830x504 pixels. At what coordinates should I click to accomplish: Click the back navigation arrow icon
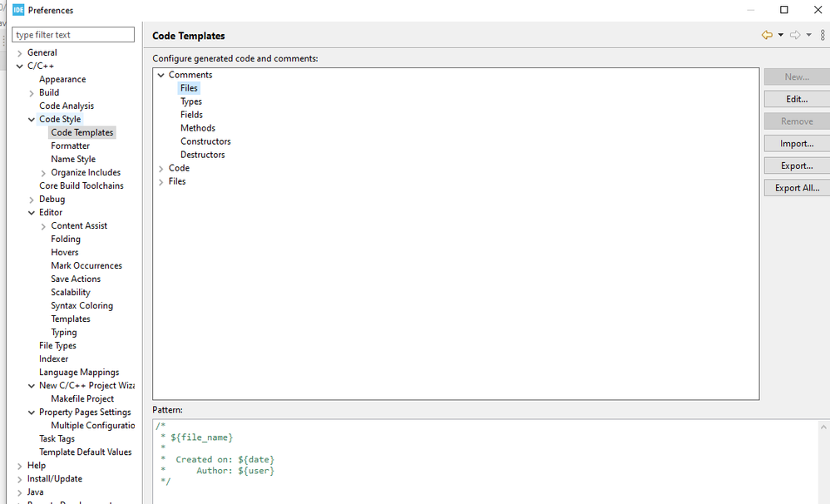pyautogui.click(x=767, y=35)
